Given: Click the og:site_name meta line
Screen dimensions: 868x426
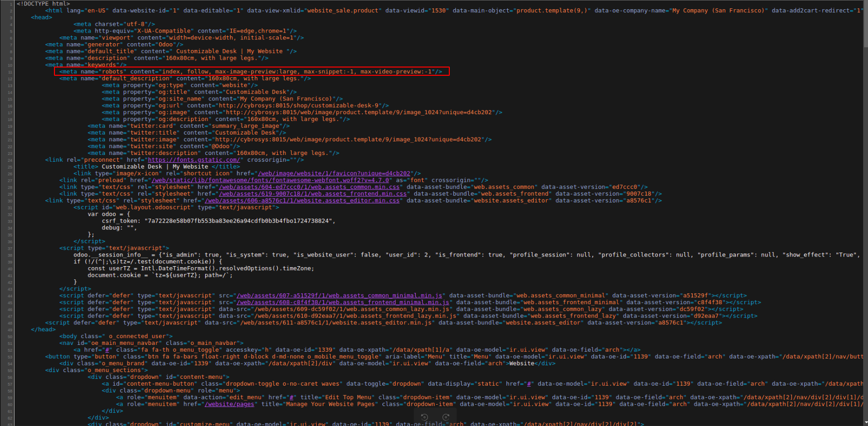Looking at the screenshot, I should tap(222, 99).
